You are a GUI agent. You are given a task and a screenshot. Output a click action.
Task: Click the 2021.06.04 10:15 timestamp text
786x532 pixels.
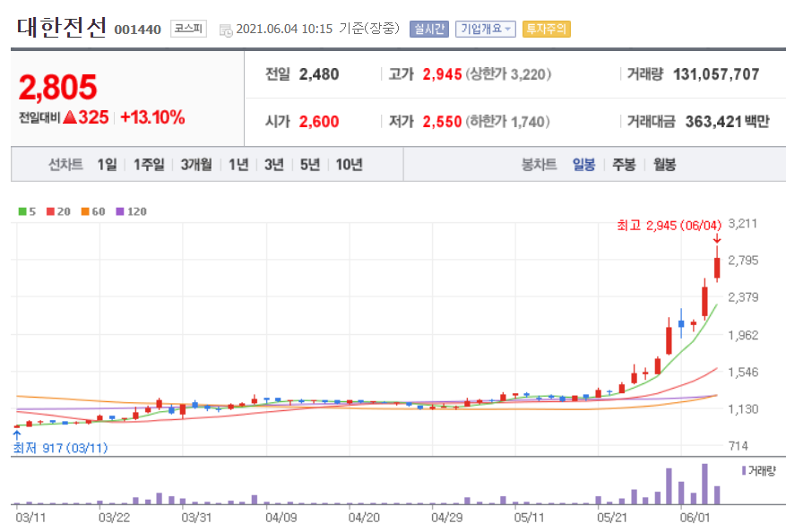[x=284, y=29]
